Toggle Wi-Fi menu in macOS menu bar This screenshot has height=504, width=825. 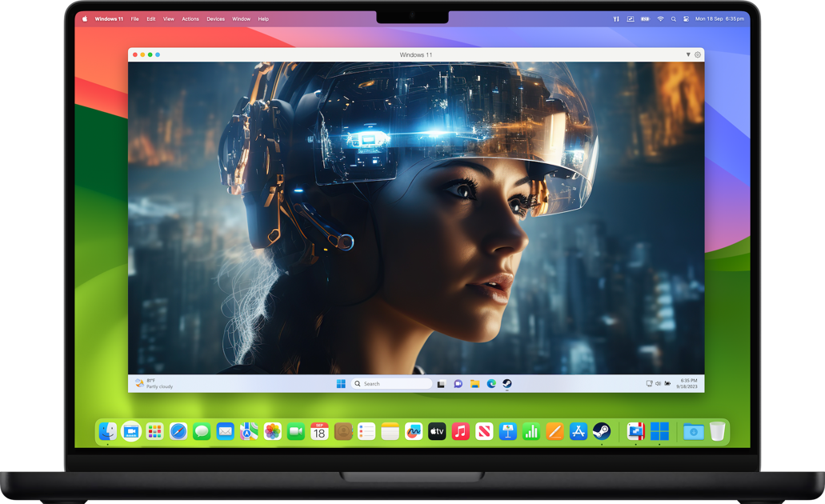[x=660, y=18]
